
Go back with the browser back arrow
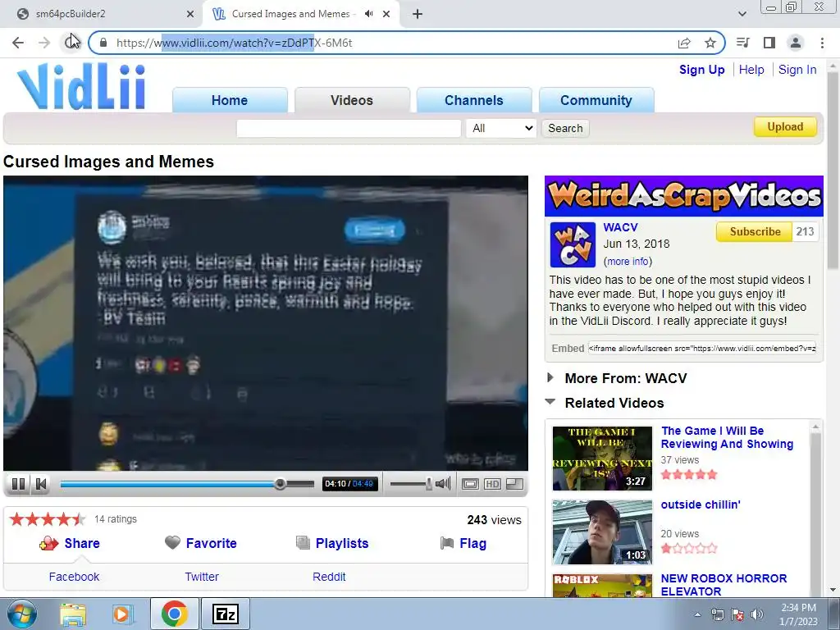[x=18, y=43]
